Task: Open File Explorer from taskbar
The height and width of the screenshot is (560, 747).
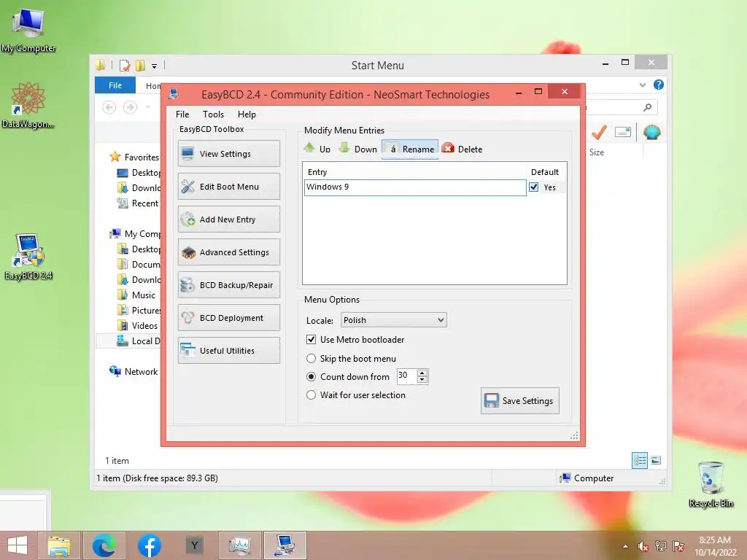Action: [x=58, y=545]
